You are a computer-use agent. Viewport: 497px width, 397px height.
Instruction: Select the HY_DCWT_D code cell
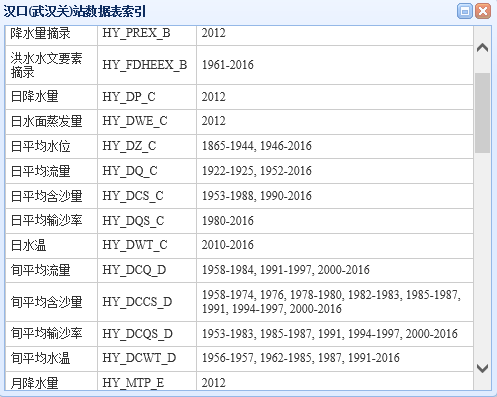(x=147, y=359)
